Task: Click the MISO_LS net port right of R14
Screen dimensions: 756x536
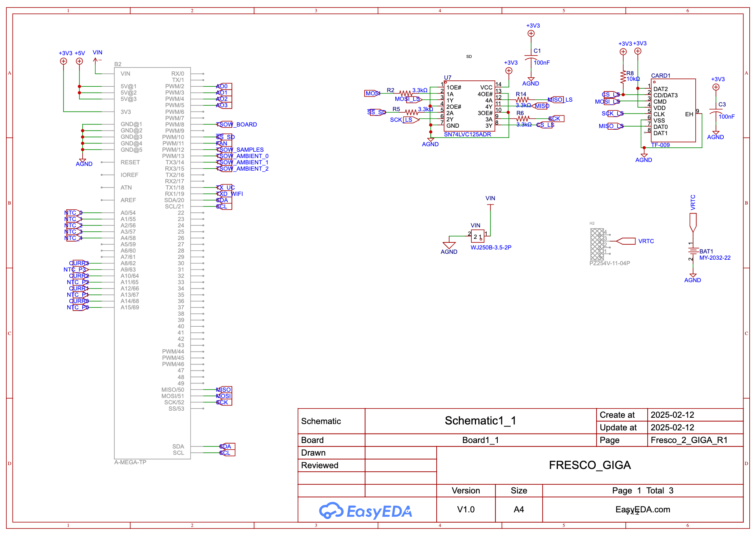Action: [x=556, y=100]
